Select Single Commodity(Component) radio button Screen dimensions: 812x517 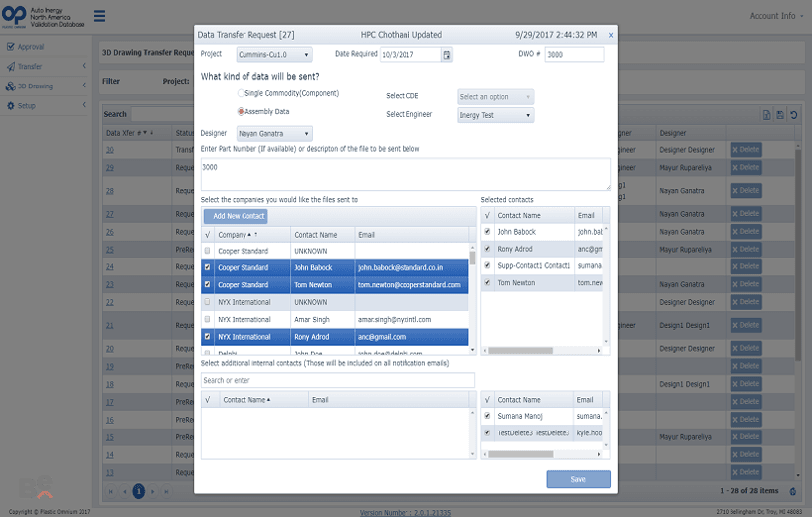click(x=241, y=93)
